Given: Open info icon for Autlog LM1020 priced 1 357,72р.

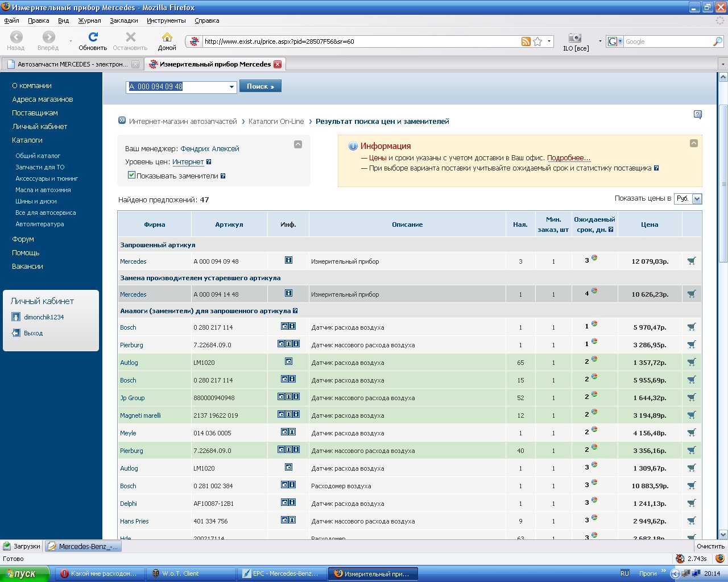Looking at the screenshot, I should [x=288, y=361].
